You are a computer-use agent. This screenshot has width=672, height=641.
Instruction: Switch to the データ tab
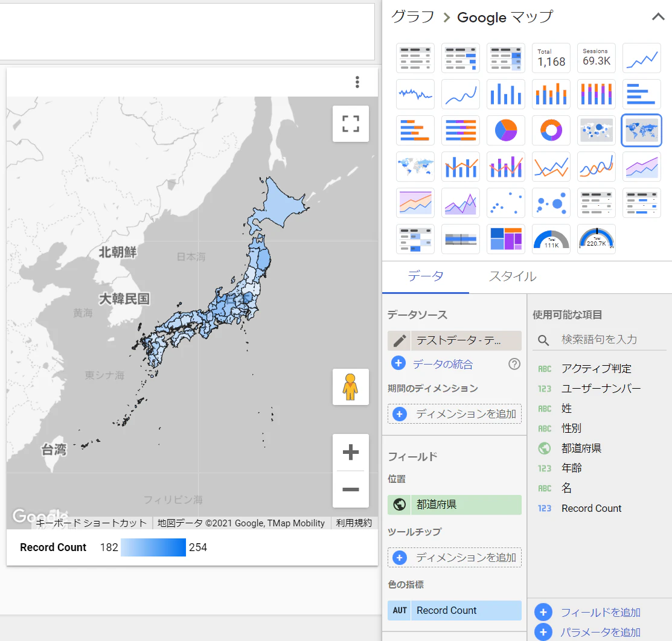click(426, 276)
